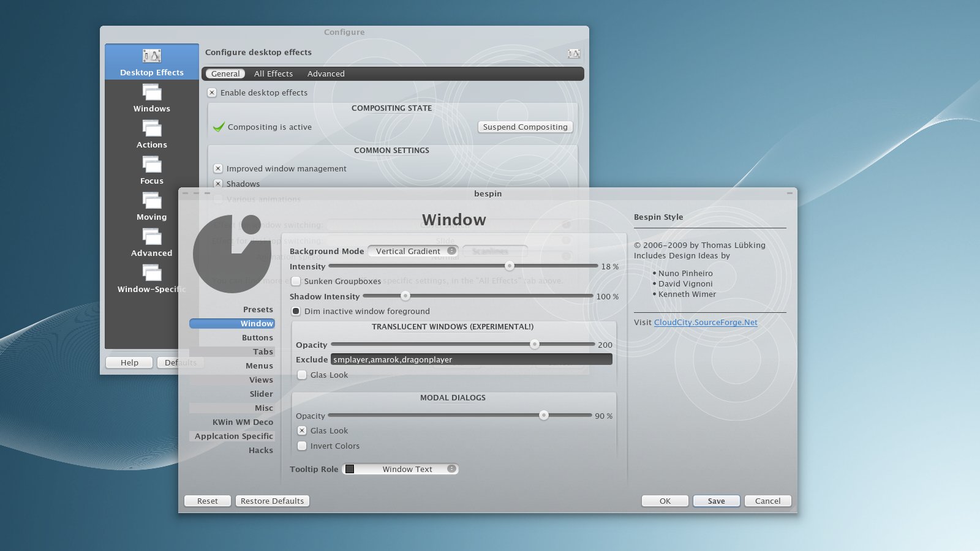
Task: Click Modal Dialogs Opacity slider handle
Action: pos(544,415)
